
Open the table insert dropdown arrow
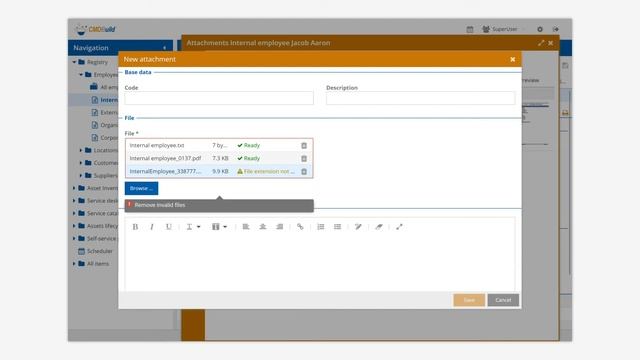[x=225, y=227]
